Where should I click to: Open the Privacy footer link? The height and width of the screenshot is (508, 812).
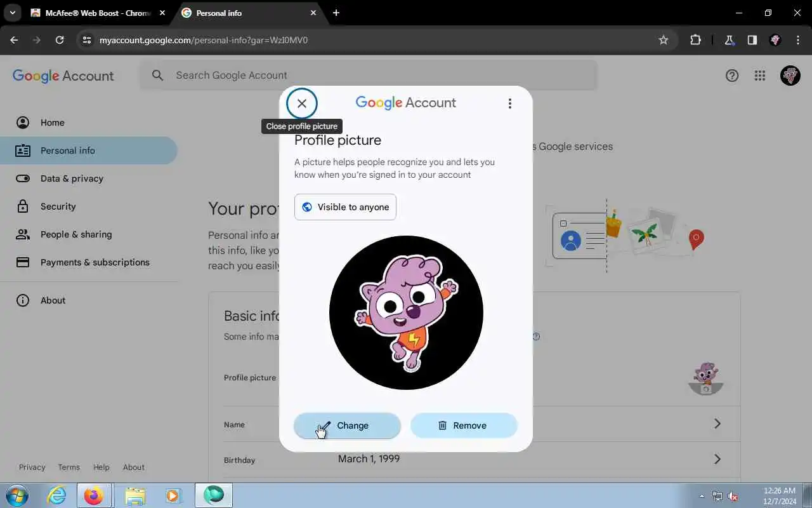[x=32, y=467]
